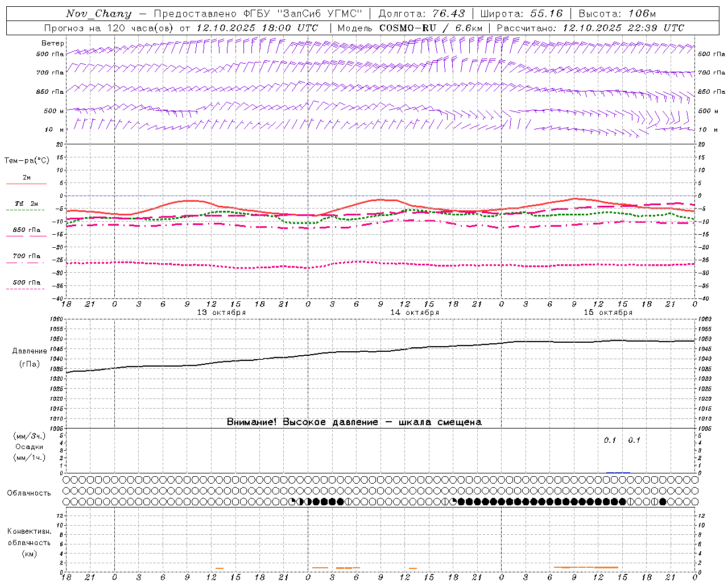The width and height of the screenshot is (728, 582).
Task: Click the black pressure curve line
Action: coord(381,351)
